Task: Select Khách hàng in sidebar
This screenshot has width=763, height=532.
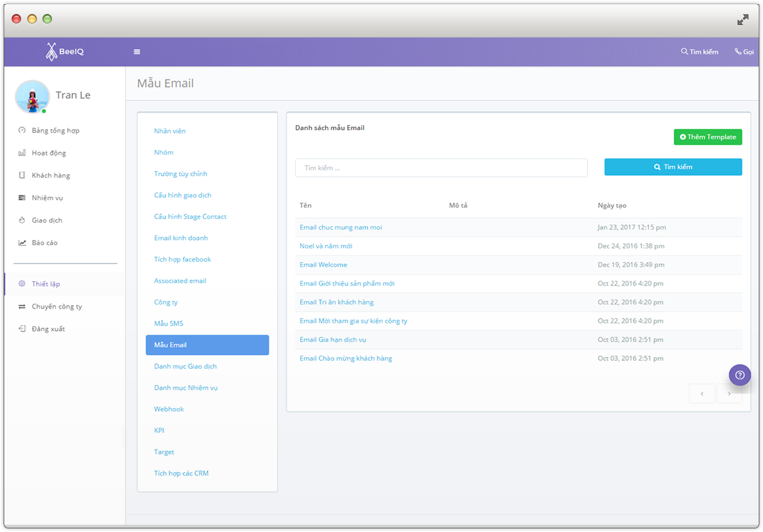Action: (x=50, y=176)
